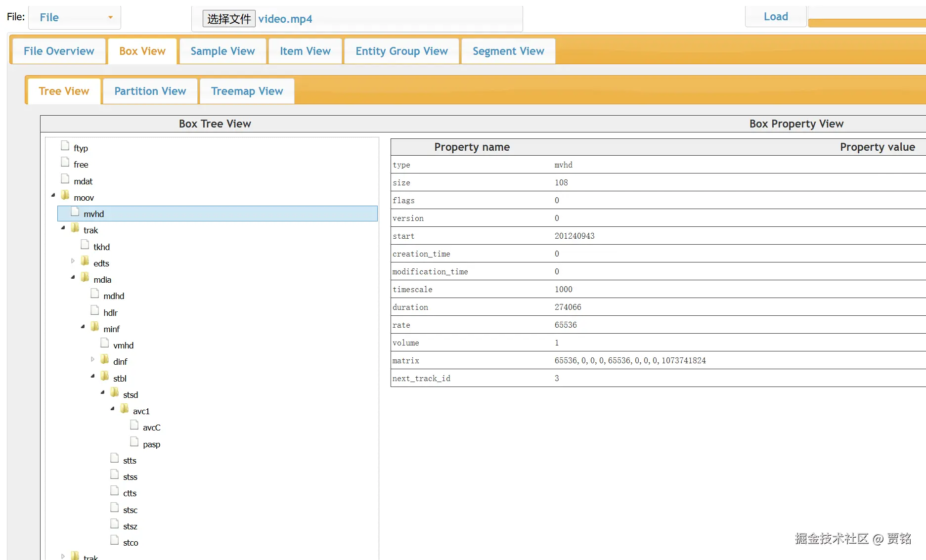Screen dimensions: 926x560
Task: Expand the dinf node
Action: (93, 359)
